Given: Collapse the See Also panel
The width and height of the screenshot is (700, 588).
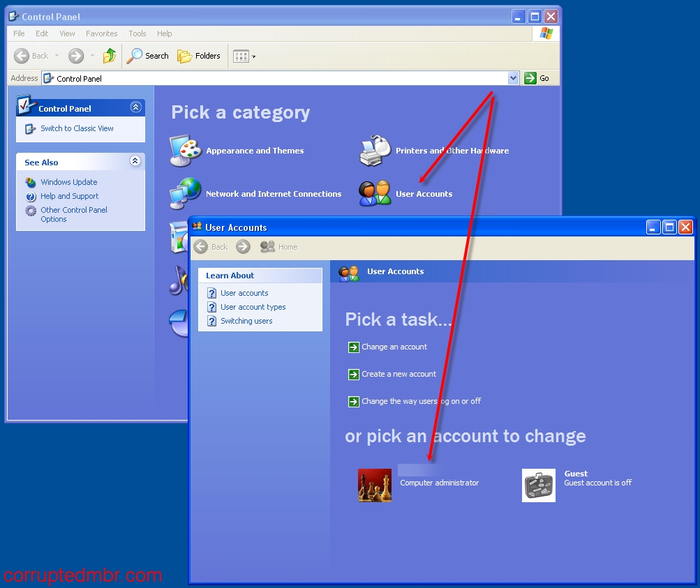Looking at the screenshot, I should click(135, 161).
